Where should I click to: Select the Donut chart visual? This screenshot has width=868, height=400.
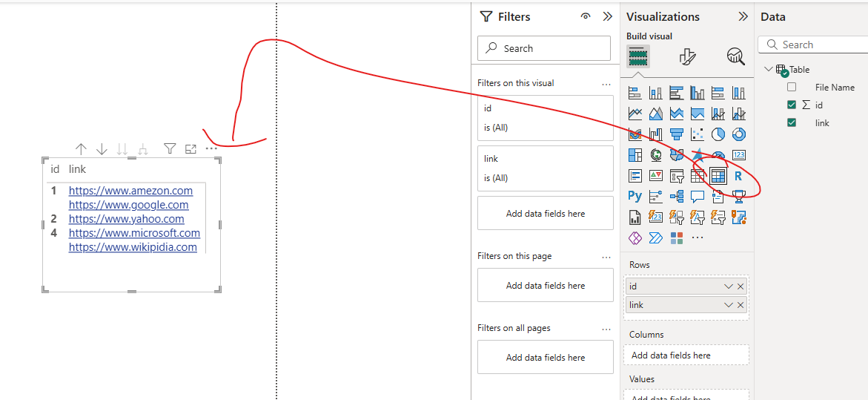(x=738, y=134)
